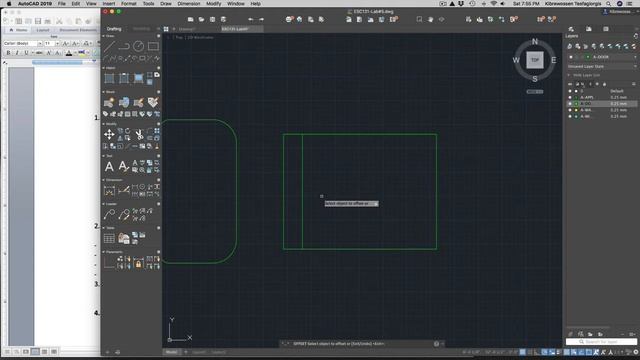The width and height of the screenshot is (640, 360).
Task: Click the color swatch of layer A-WA
Action: click(x=576, y=110)
